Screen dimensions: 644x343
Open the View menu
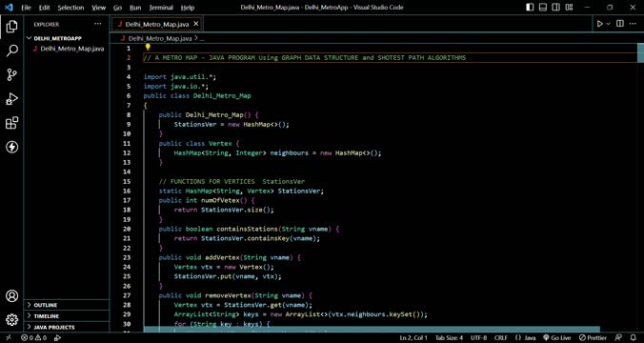tap(98, 8)
